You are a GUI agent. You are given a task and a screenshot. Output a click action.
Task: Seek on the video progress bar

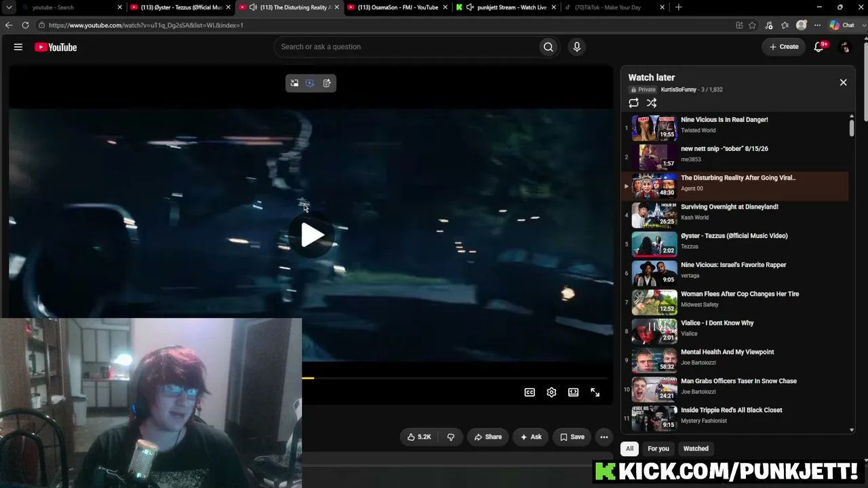point(454,378)
